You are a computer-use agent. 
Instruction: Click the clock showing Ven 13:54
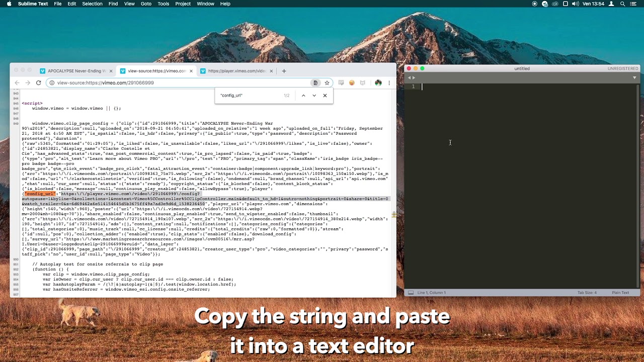tap(593, 4)
